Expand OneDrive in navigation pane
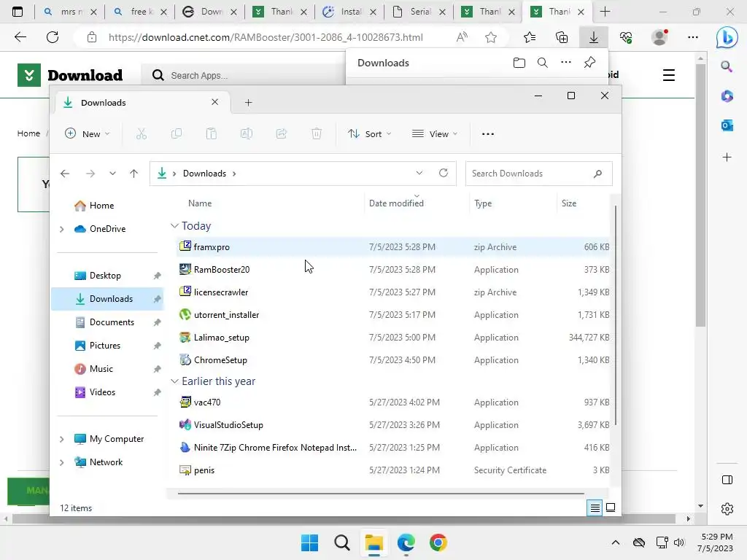The image size is (747, 560). [x=61, y=229]
